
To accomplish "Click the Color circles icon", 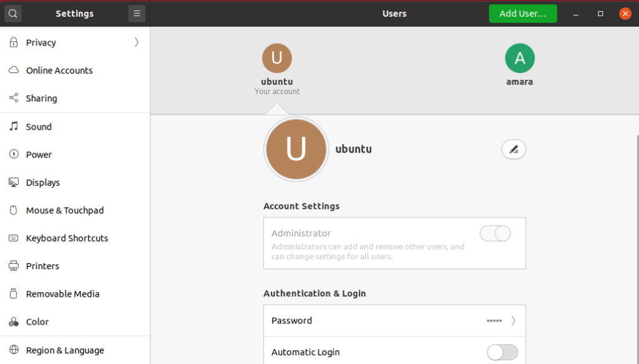I will pos(14,322).
